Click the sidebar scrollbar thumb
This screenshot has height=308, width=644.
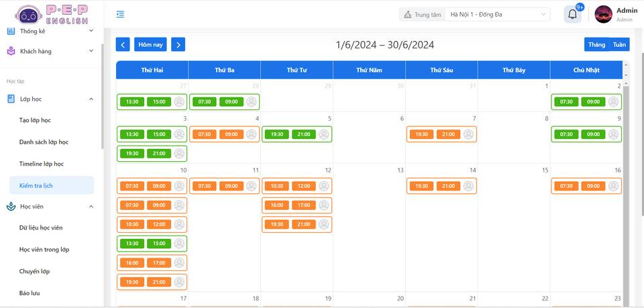(x=102, y=96)
